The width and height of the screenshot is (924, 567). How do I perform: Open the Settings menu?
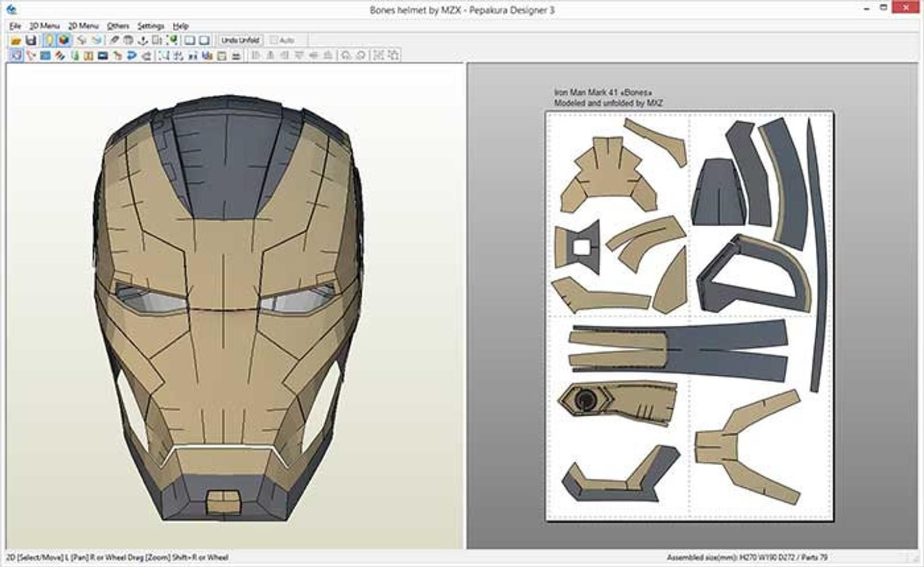[x=151, y=26]
